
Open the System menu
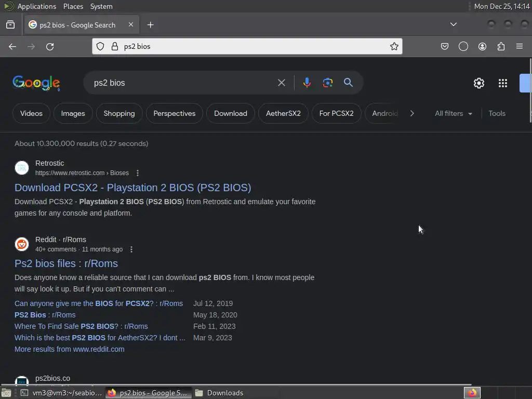(x=101, y=6)
